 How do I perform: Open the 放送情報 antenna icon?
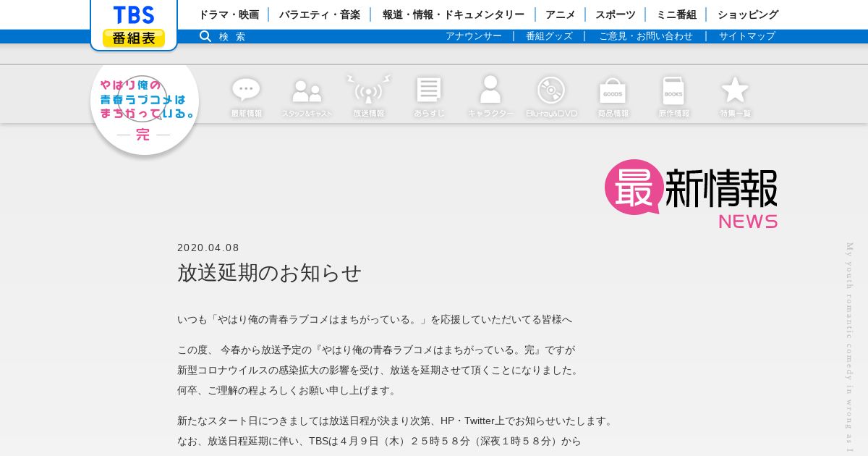pyautogui.click(x=368, y=97)
